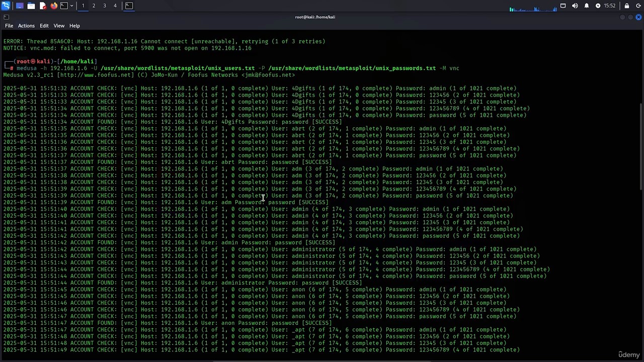
Task: Click the jmk@foofus.net email text
Action: (x=268, y=75)
